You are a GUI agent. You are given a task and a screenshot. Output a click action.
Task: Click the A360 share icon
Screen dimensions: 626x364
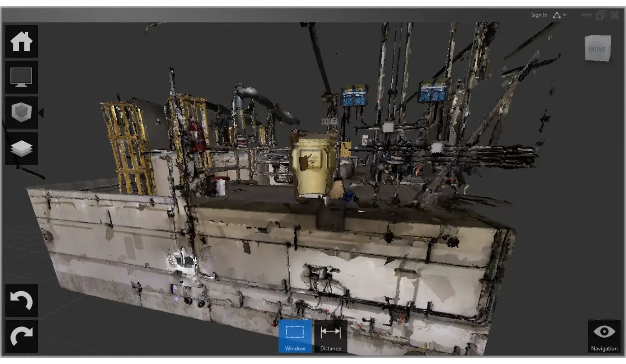[x=556, y=15]
